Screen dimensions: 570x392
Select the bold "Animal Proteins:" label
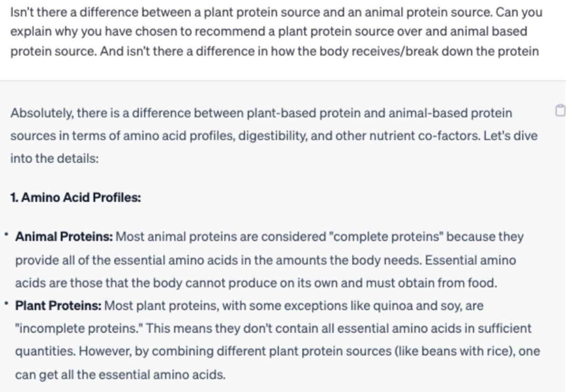[64, 236]
